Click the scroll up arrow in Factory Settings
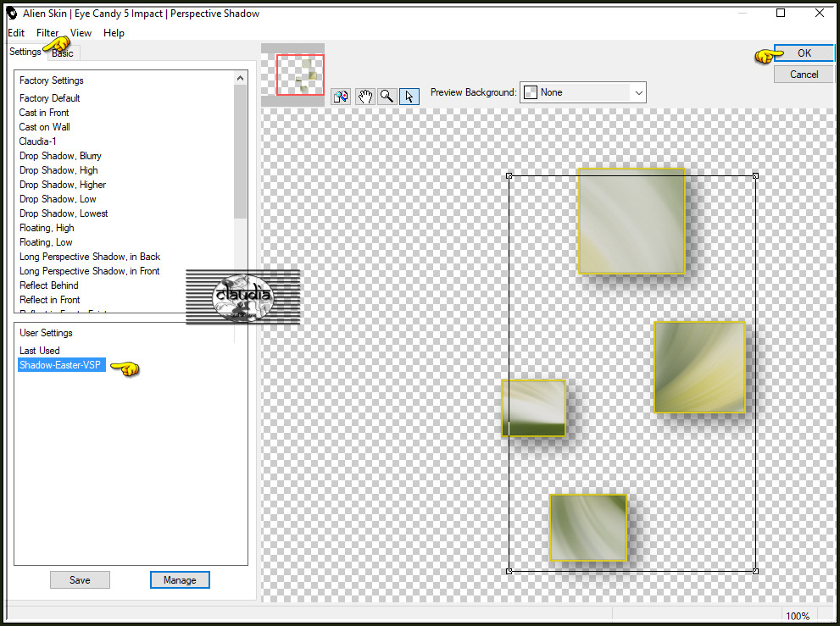The image size is (840, 626). point(241,78)
